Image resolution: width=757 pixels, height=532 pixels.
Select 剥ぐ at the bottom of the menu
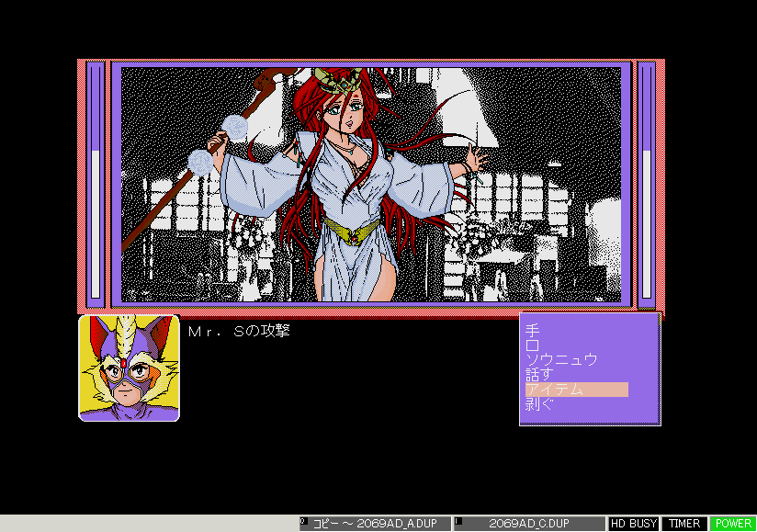(539, 404)
